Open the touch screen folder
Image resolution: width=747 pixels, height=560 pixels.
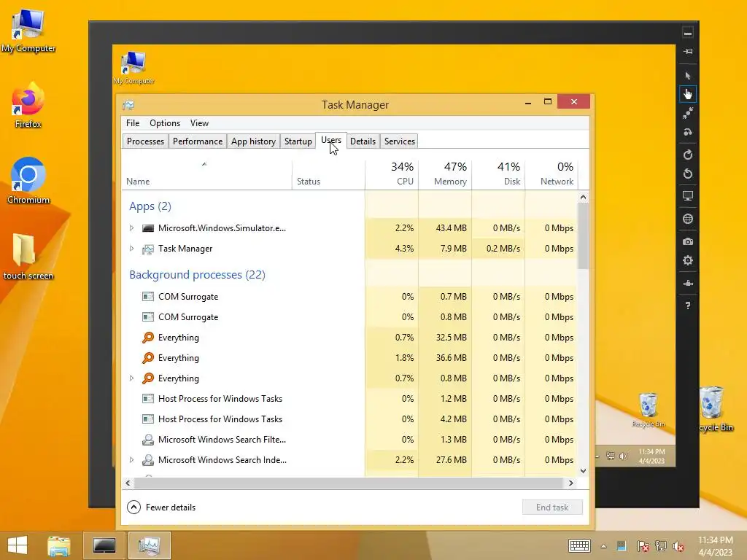(28, 256)
